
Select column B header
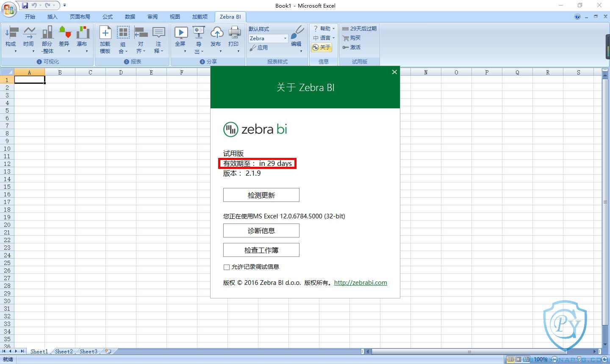coord(60,72)
